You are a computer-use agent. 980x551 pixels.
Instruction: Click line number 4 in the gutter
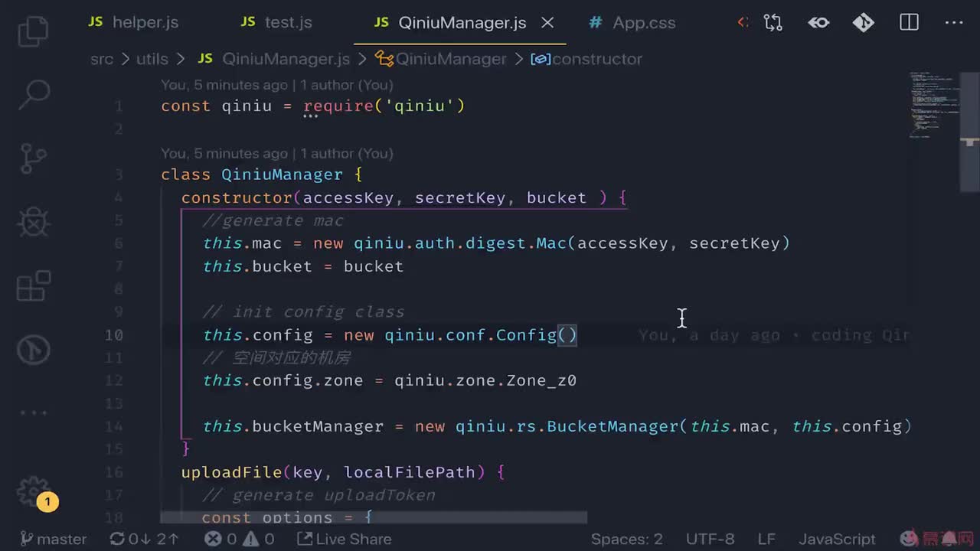118,197
